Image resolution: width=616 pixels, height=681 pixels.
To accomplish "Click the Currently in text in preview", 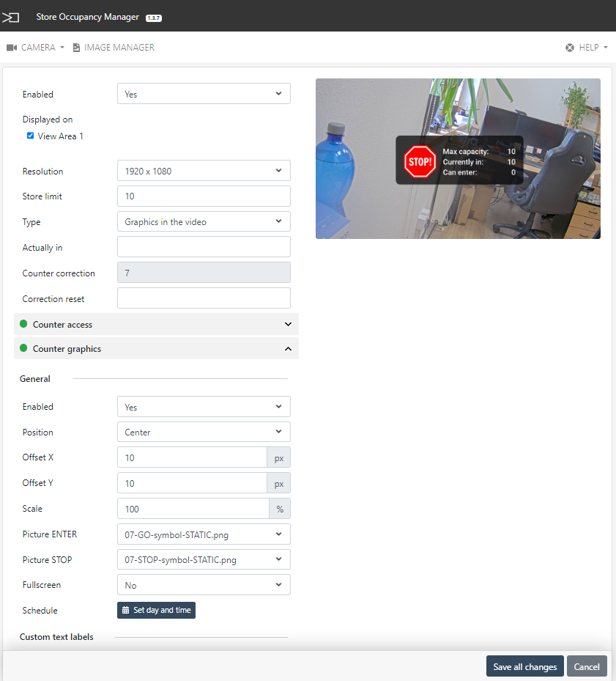I will tap(463, 162).
